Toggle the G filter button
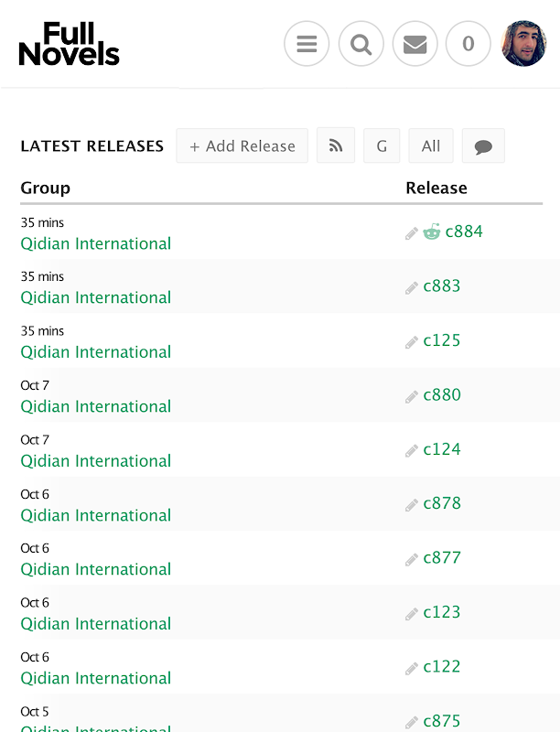This screenshot has height=732, width=560. coord(382,145)
